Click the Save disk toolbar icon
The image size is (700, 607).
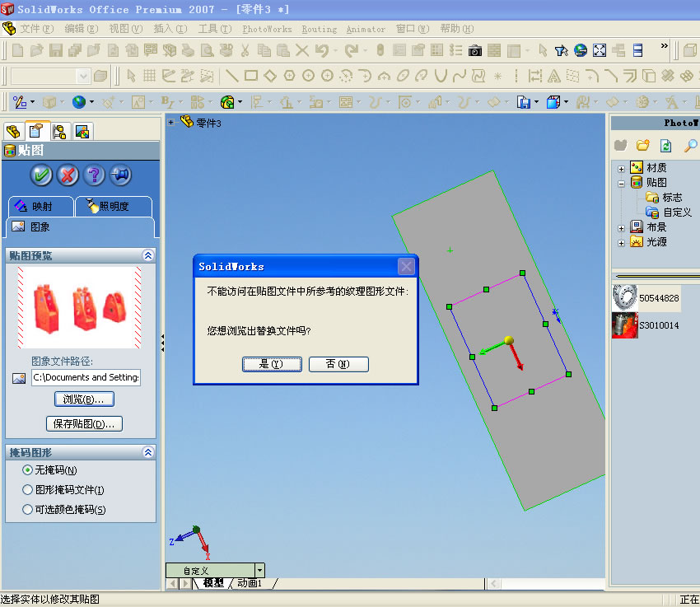pyautogui.click(x=56, y=50)
